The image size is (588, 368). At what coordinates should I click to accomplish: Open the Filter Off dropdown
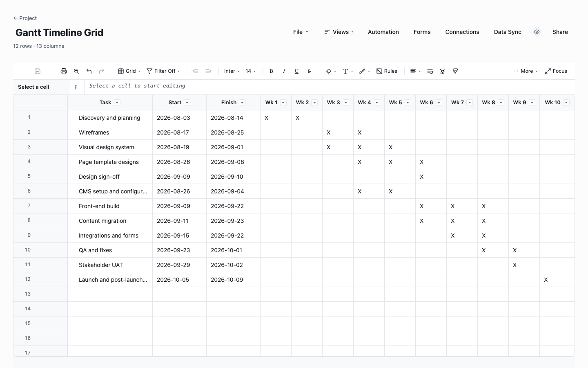click(x=163, y=71)
